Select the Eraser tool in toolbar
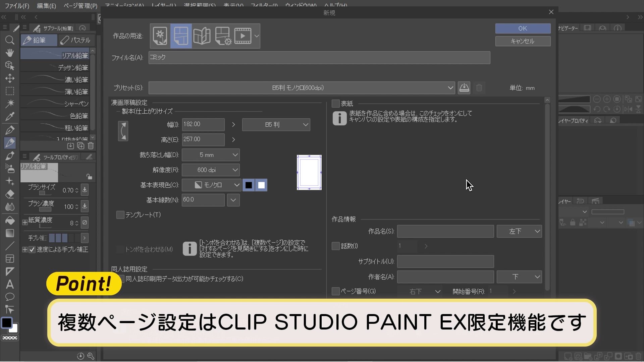644x362 pixels. pos(10,194)
